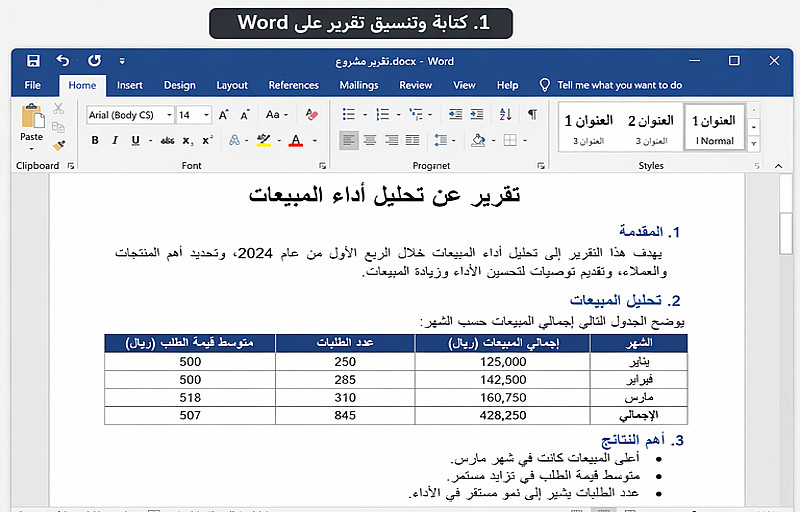Click the Increase Indent icon
This screenshot has height=512, width=800.
477,114
